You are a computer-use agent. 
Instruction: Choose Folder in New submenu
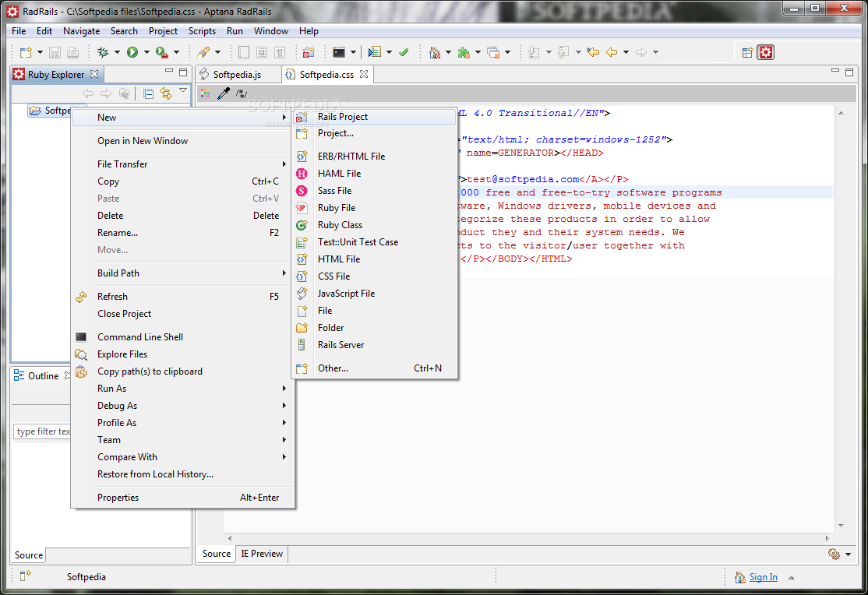(374, 328)
